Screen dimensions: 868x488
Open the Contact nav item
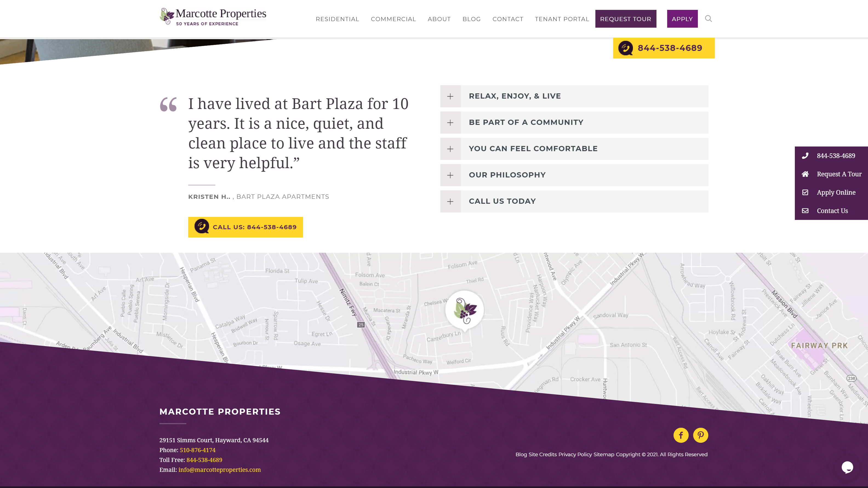pyautogui.click(x=508, y=19)
